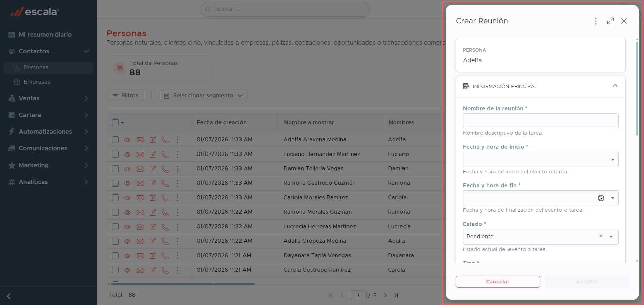This screenshot has width=644, height=305.
Task: Open the Seleccionar segmento dropdown
Action: [x=203, y=95]
